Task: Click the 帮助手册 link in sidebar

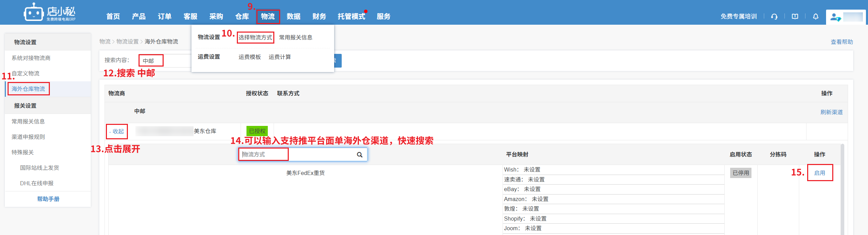Action: click(x=48, y=199)
